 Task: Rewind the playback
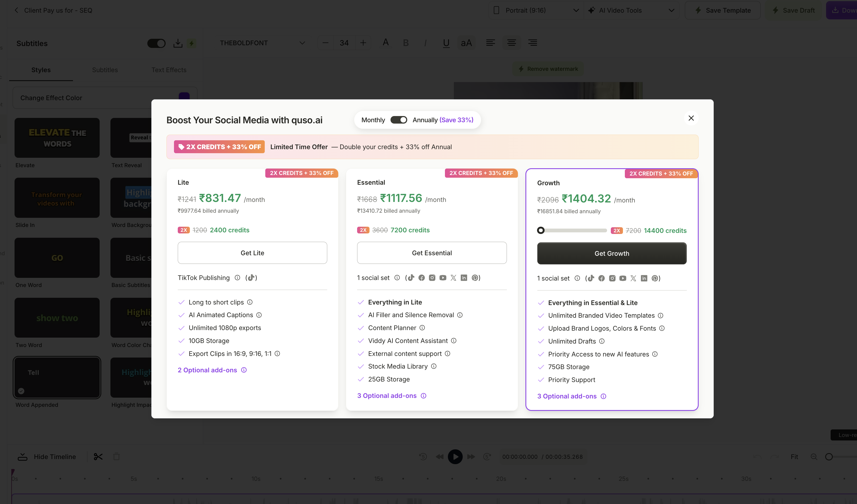pos(440,456)
